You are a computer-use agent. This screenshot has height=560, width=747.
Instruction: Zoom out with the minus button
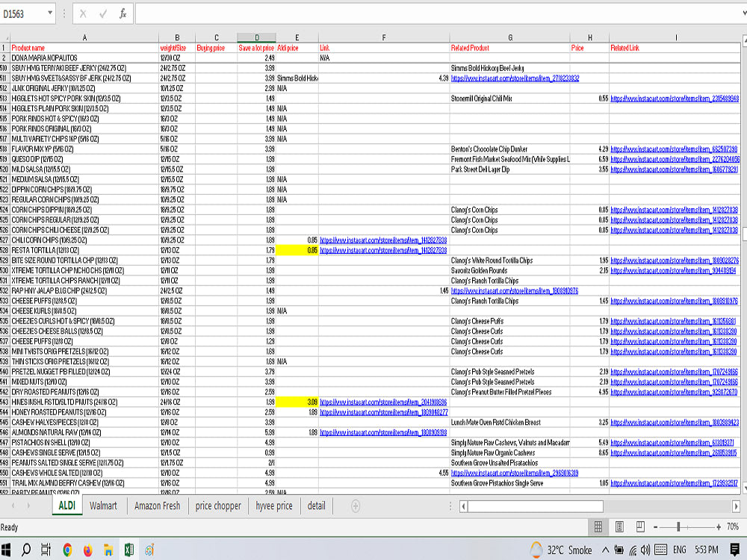tap(656, 526)
